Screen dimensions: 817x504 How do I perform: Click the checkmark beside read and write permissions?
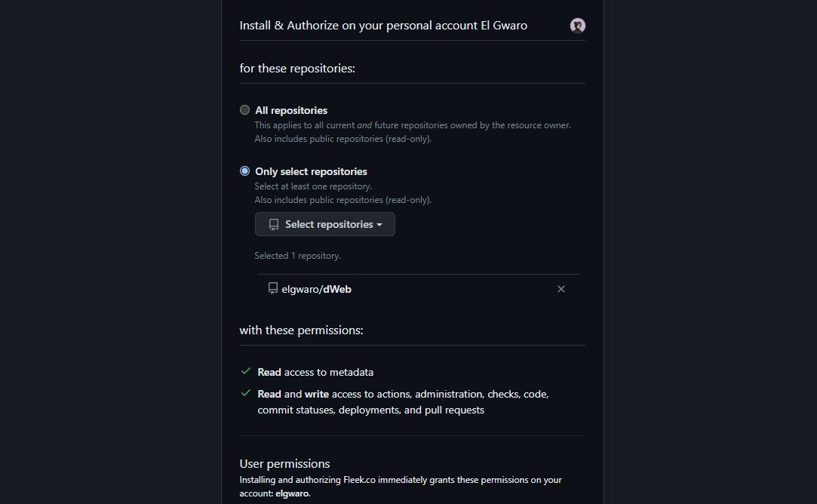[245, 392]
